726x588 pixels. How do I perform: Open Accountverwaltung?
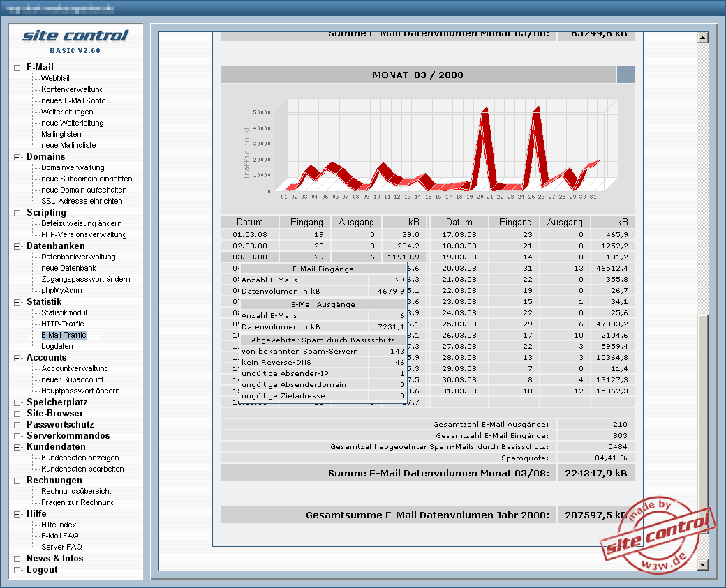click(75, 368)
